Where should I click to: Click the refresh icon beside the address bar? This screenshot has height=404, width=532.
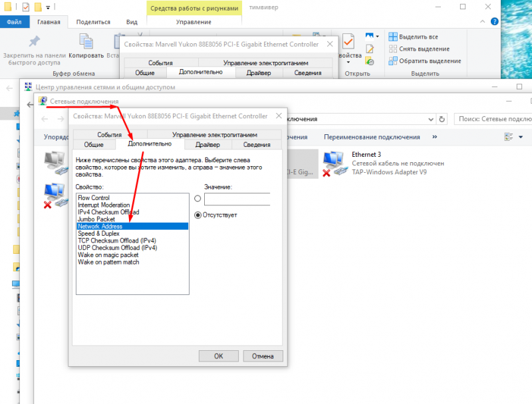pos(441,118)
